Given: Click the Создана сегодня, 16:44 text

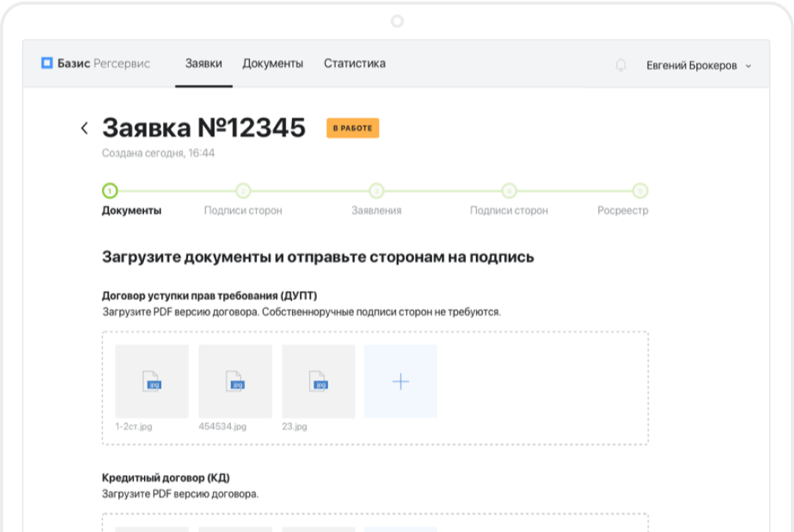Looking at the screenshot, I should tap(158, 153).
